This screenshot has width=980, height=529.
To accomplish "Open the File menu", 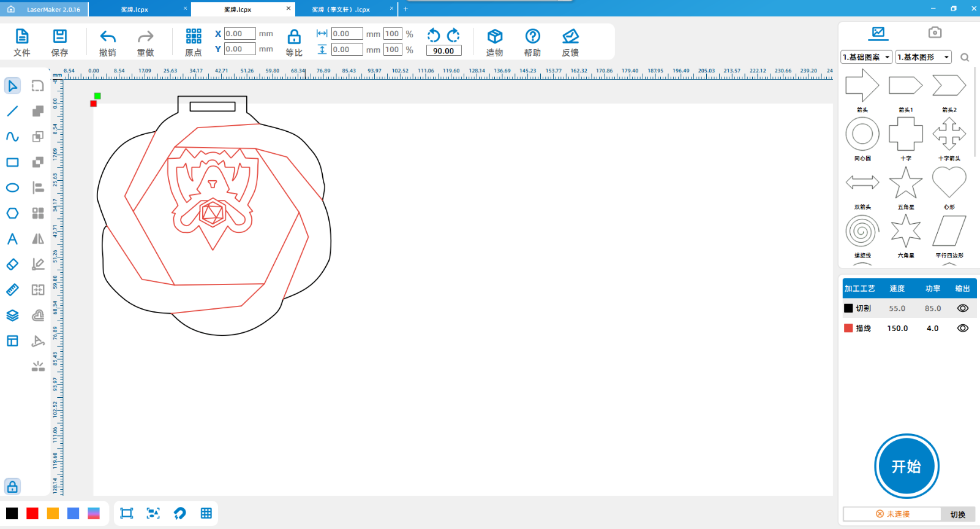I will coord(22,42).
